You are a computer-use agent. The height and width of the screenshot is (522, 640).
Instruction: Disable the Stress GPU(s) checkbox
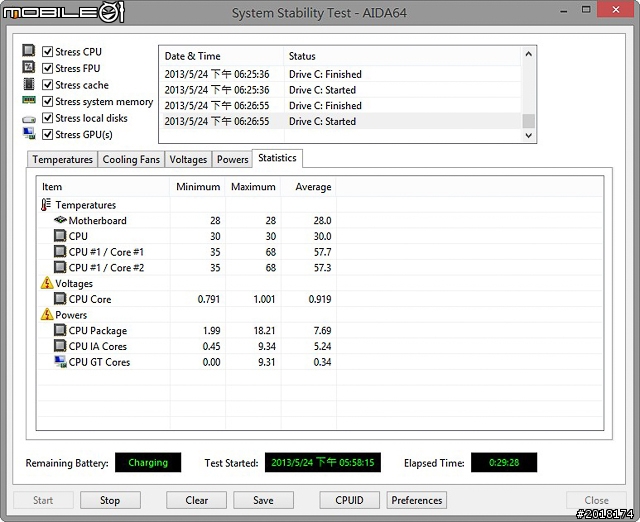pyautogui.click(x=48, y=134)
